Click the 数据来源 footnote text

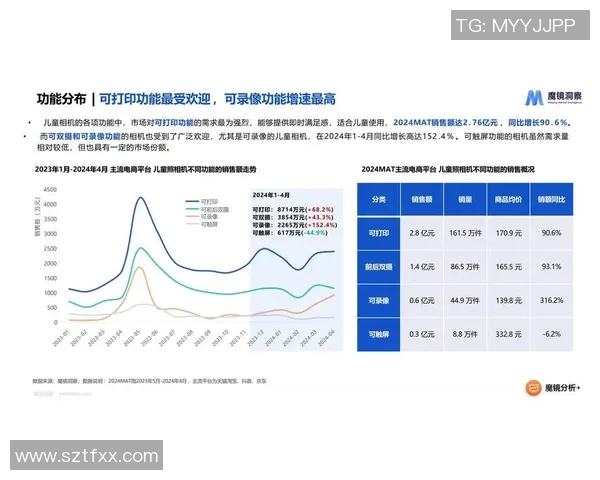(x=149, y=381)
